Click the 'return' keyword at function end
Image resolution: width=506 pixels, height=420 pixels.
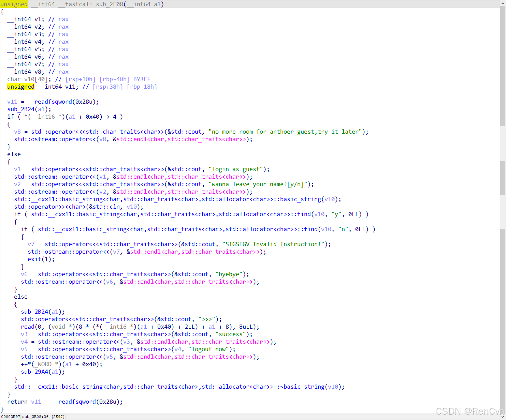click(17, 402)
